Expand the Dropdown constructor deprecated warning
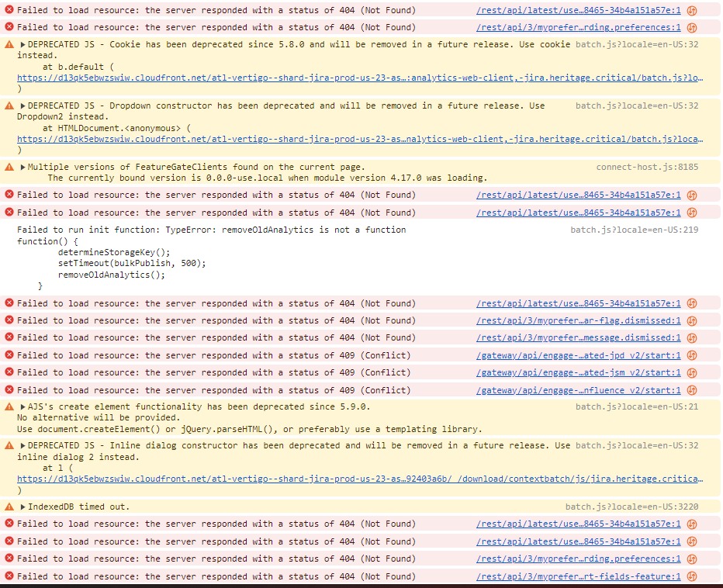 [22, 106]
